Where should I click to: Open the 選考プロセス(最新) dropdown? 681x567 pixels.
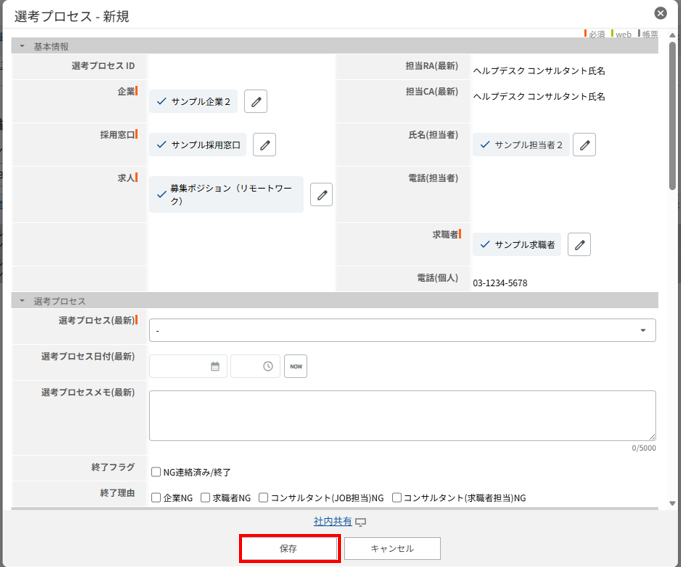point(402,330)
